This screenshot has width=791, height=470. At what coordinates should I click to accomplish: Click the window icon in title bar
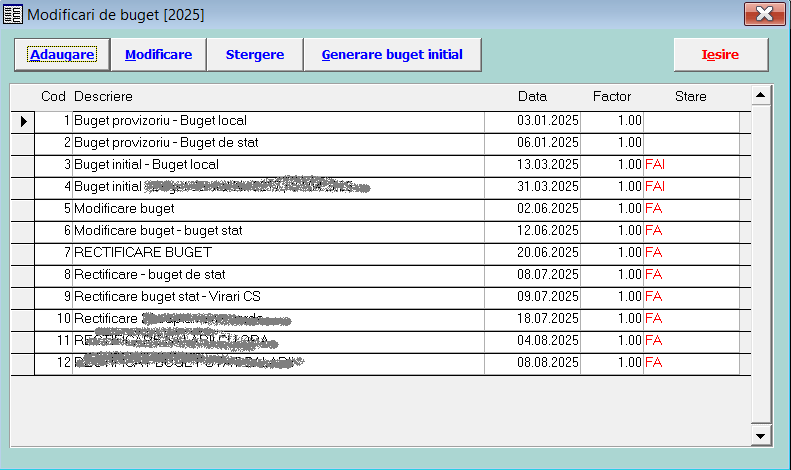click(13, 14)
